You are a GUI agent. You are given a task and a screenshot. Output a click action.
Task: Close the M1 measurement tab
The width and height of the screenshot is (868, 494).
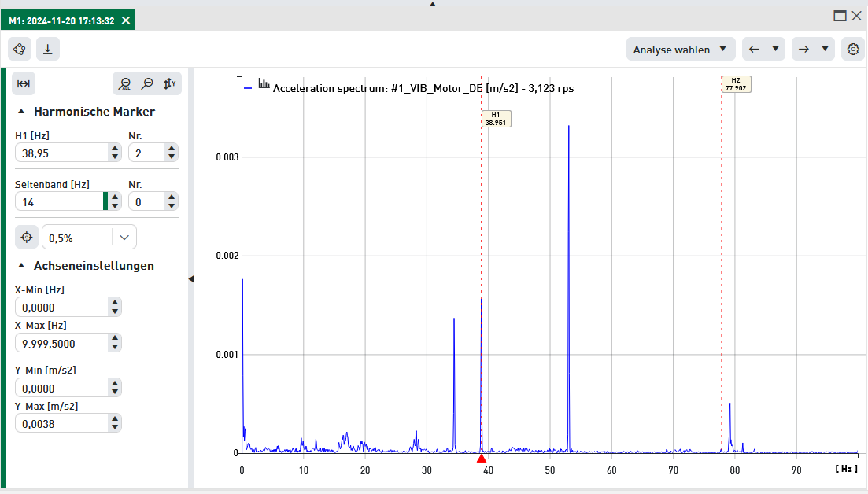tap(126, 20)
